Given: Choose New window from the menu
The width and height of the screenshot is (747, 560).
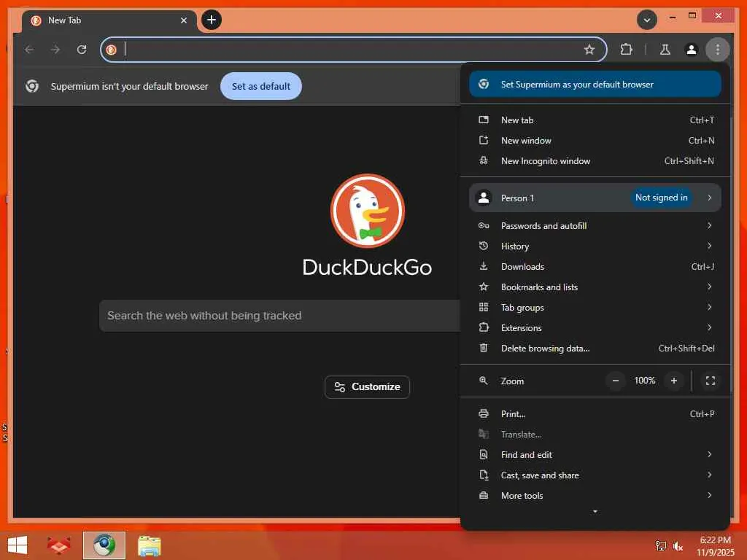Looking at the screenshot, I should (x=595, y=141).
